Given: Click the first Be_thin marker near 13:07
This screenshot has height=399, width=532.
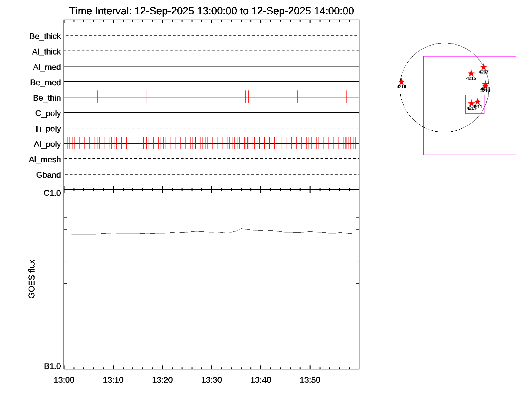Looking at the screenshot, I should [x=97, y=97].
